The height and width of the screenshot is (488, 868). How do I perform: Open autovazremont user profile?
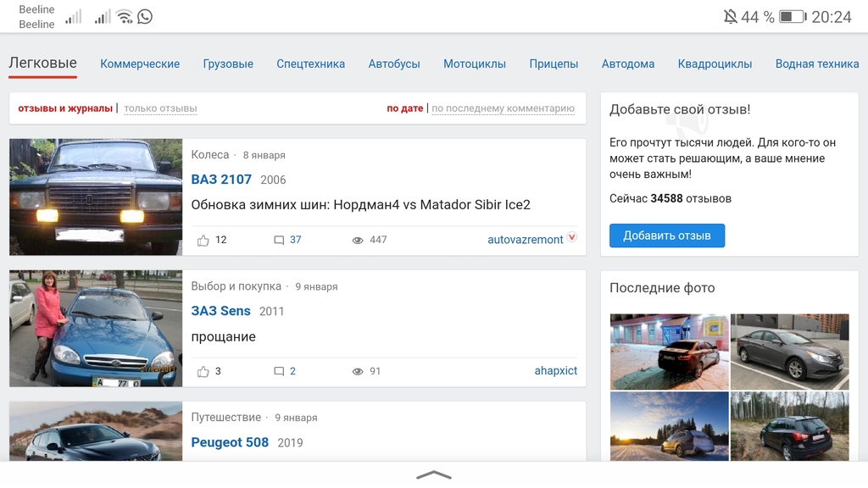(526, 240)
